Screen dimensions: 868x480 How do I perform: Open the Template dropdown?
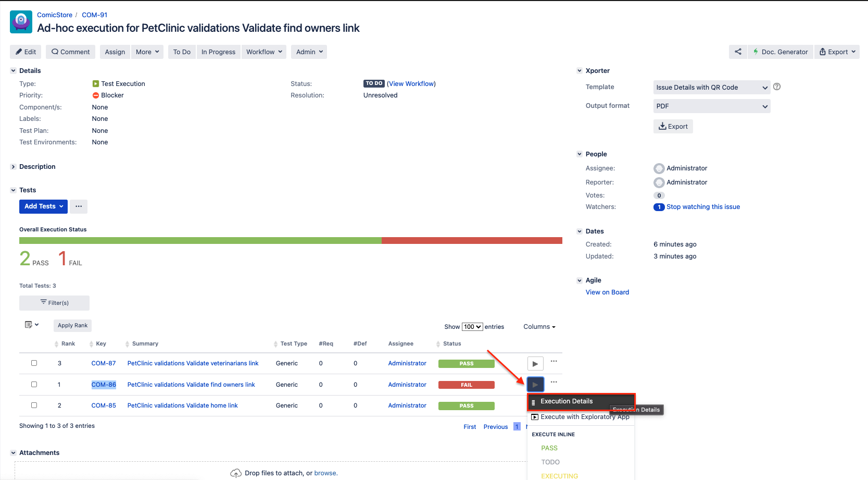click(x=712, y=88)
